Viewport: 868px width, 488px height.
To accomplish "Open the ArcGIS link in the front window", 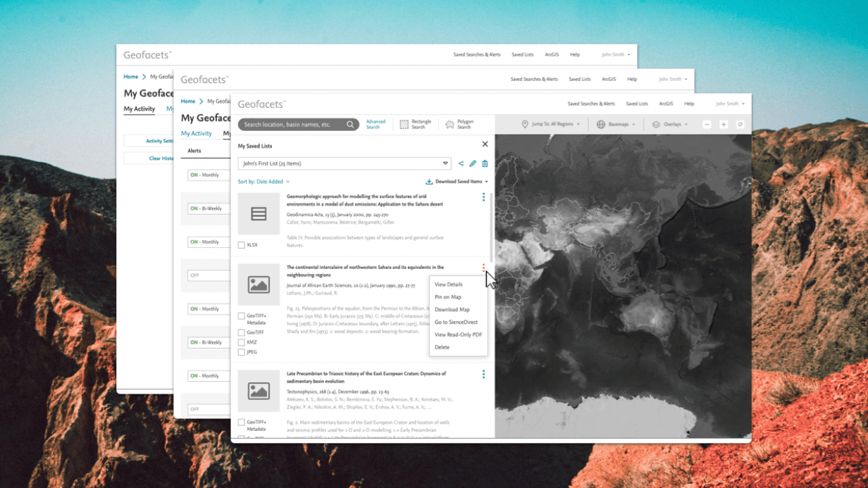I will (x=666, y=104).
